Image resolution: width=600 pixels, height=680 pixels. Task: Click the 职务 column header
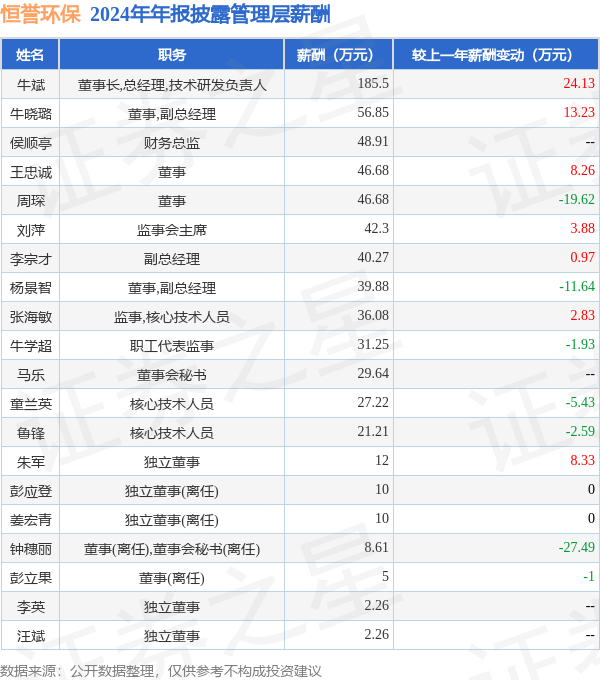[172, 55]
